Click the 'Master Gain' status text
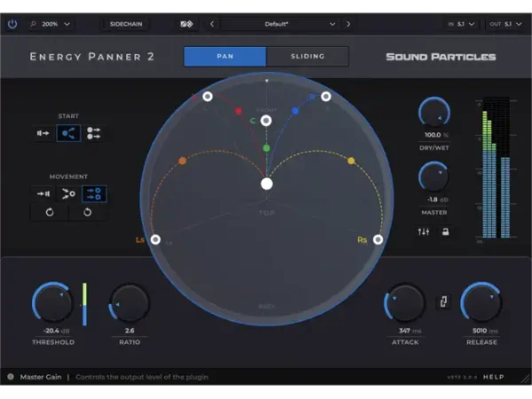This screenshot has width=532, height=399. click(x=41, y=377)
